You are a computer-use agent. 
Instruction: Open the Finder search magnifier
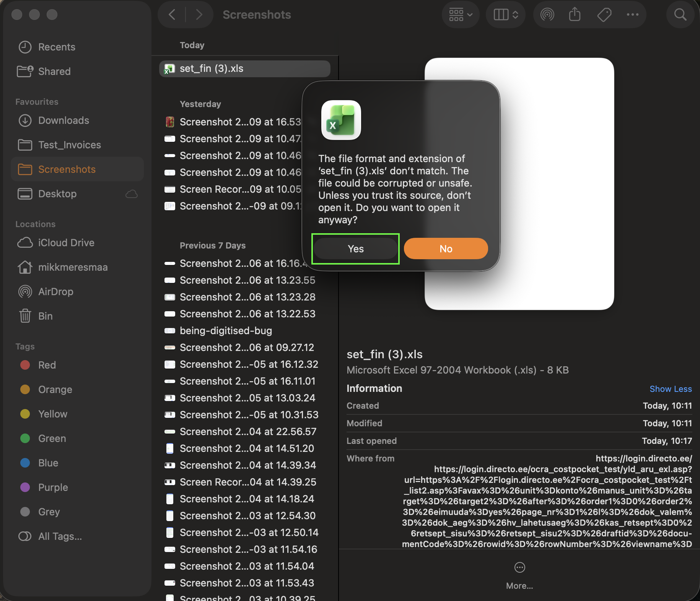coord(680,15)
